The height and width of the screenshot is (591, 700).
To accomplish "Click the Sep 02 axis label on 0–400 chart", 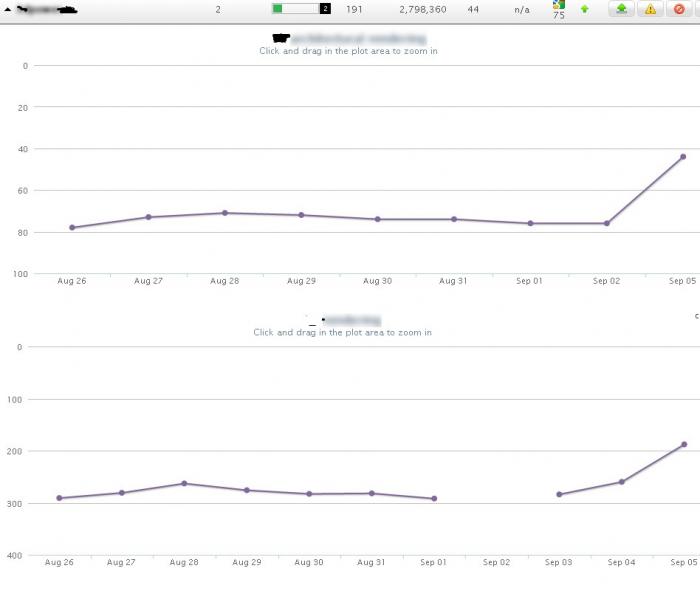I will pos(496,562).
